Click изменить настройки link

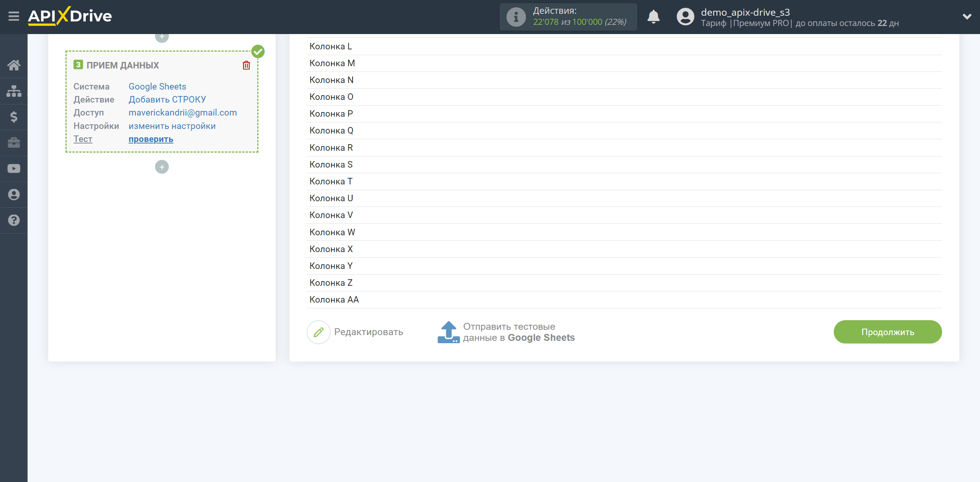click(172, 126)
